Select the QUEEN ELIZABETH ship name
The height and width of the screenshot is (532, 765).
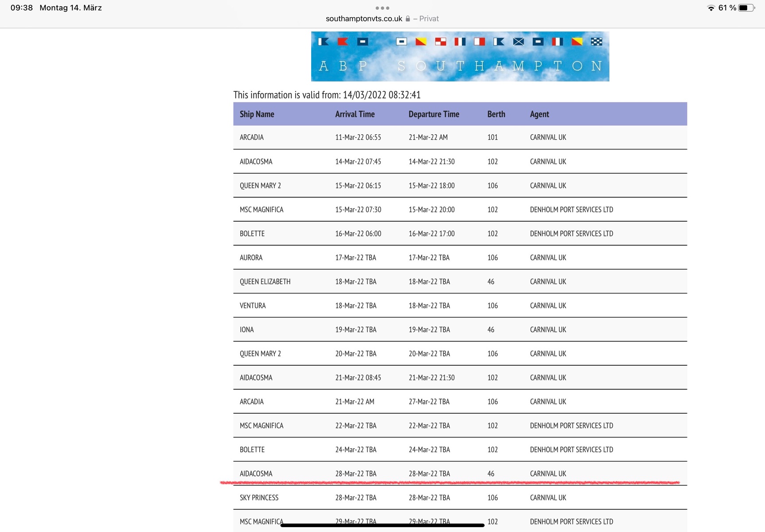(265, 282)
